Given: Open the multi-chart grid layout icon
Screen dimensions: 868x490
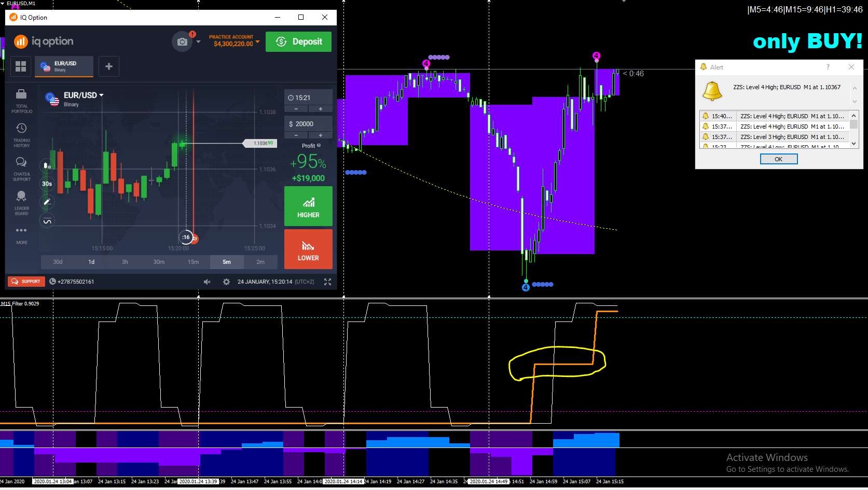Looking at the screenshot, I should click(21, 66).
